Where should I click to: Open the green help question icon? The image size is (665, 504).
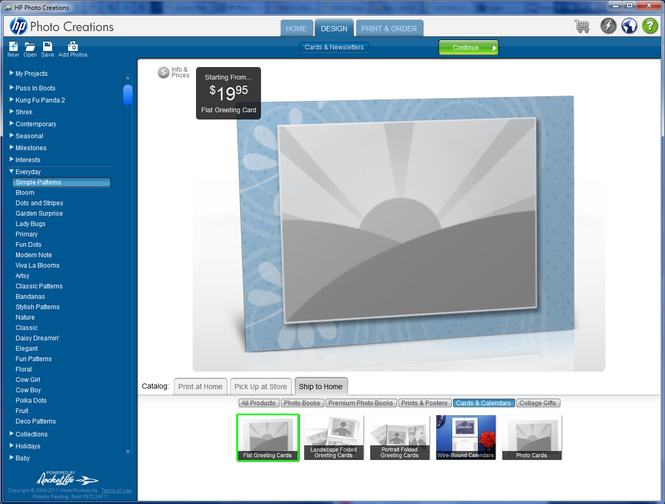click(650, 26)
